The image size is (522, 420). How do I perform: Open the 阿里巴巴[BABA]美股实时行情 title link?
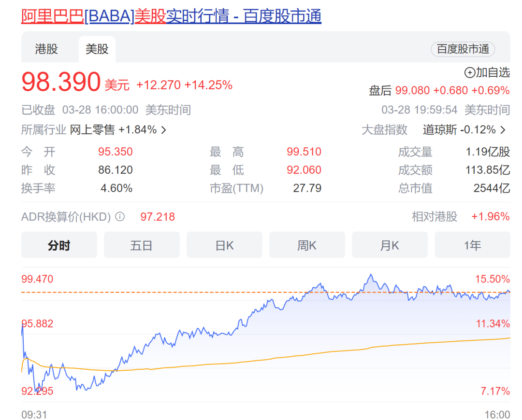coord(171,16)
